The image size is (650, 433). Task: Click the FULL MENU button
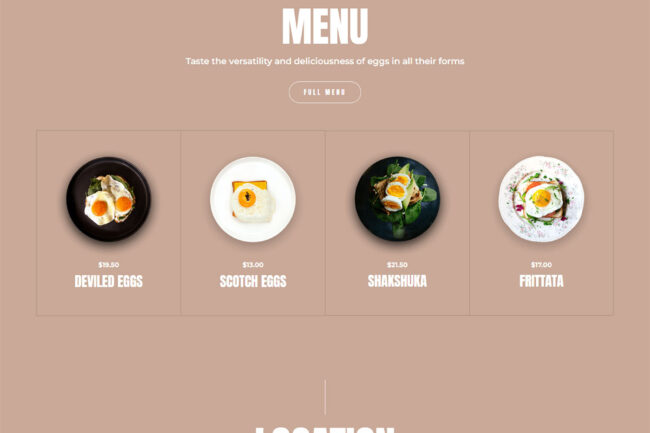325,92
